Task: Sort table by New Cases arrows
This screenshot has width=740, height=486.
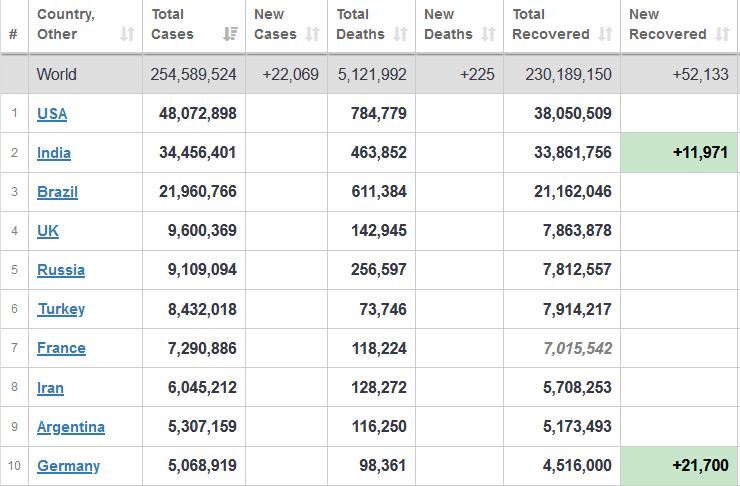Action: (x=312, y=34)
